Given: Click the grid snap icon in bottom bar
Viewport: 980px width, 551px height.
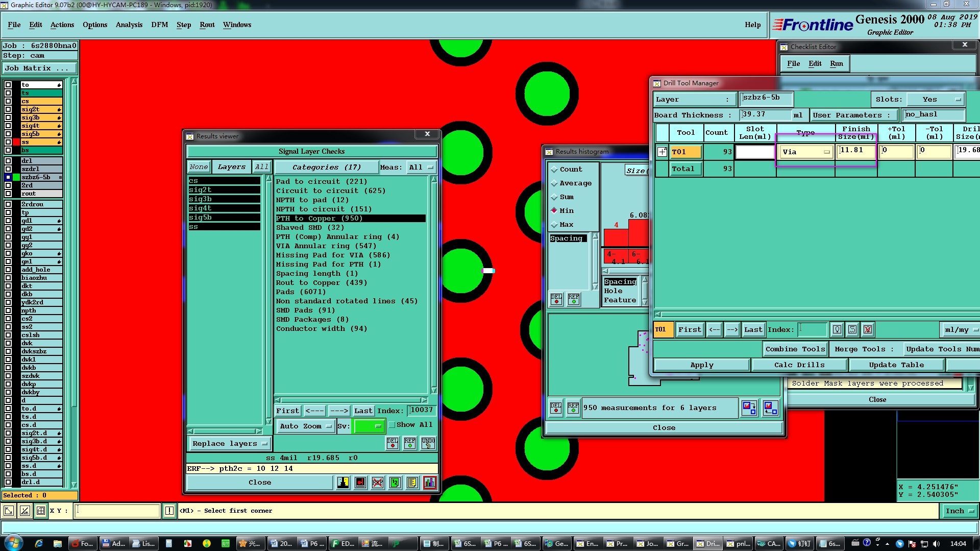Looking at the screenshot, I should (41, 511).
